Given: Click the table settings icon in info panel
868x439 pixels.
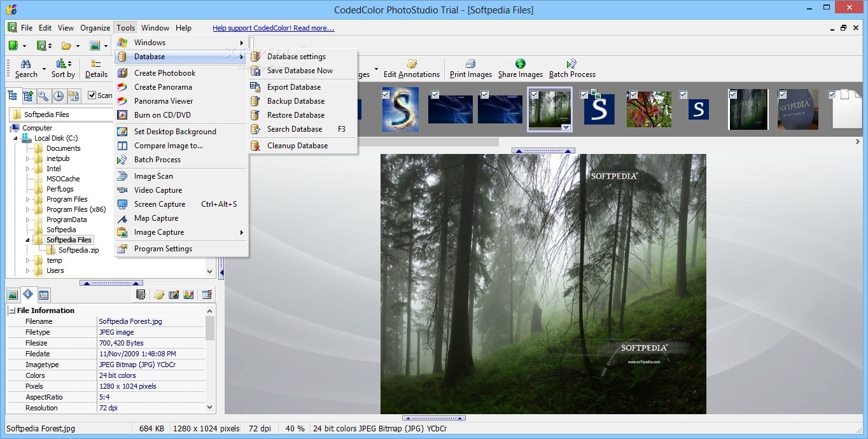Looking at the screenshot, I should tap(207, 295).
